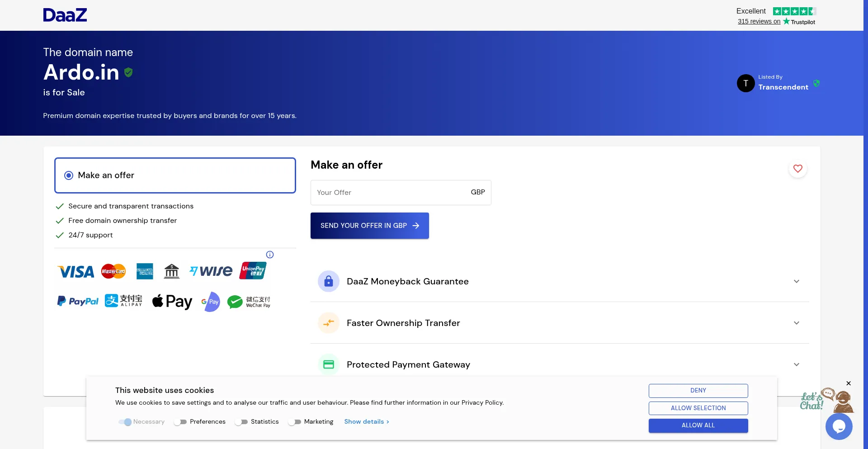Image resolution: width=868 pixels, height=449 pixels.
Task: Open the live chat bubble
Action: click(x=839, y=426)
